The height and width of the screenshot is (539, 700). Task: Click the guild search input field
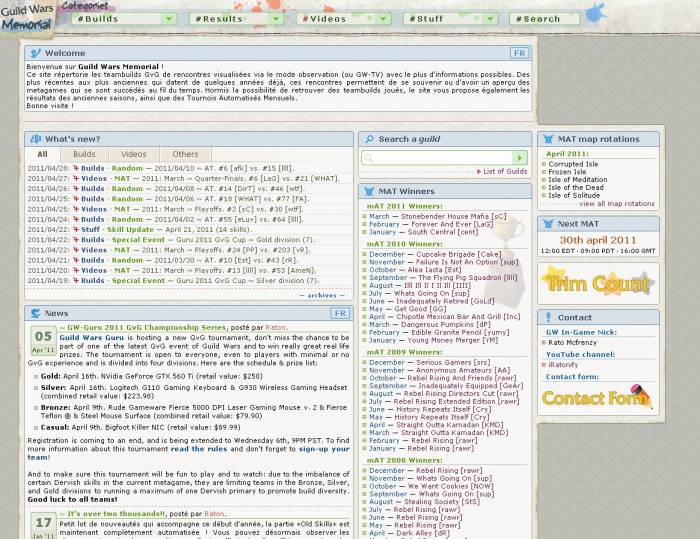pos(438,158)
